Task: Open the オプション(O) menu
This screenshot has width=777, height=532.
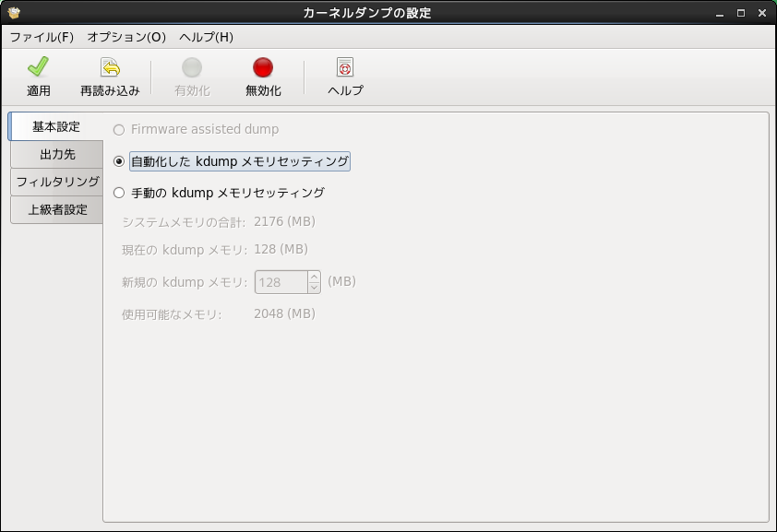Action: tap(126, 38)
